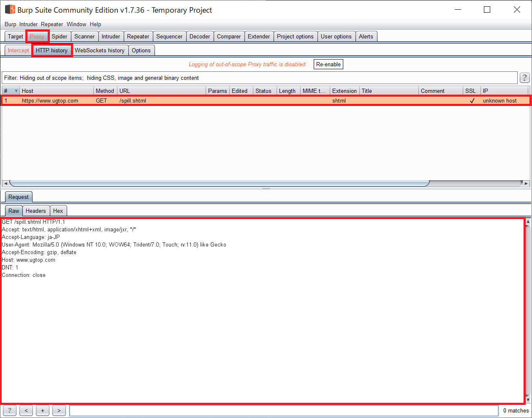The height and width of the screenshot is (418, 532).
Task: Switch to the Decoder tab
Action: click(200, 36)
